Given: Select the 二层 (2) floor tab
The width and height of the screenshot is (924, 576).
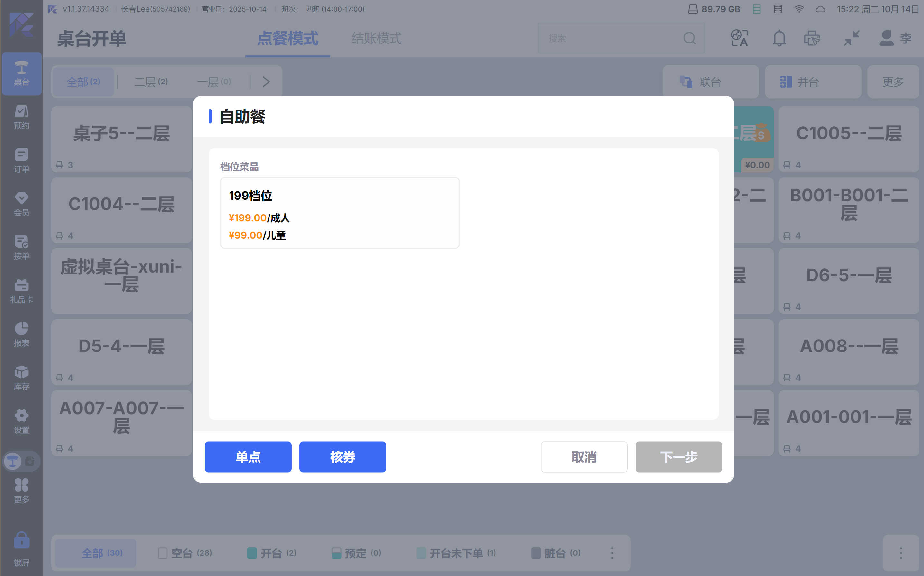Looking at the screenshot, I should (151, 82).
